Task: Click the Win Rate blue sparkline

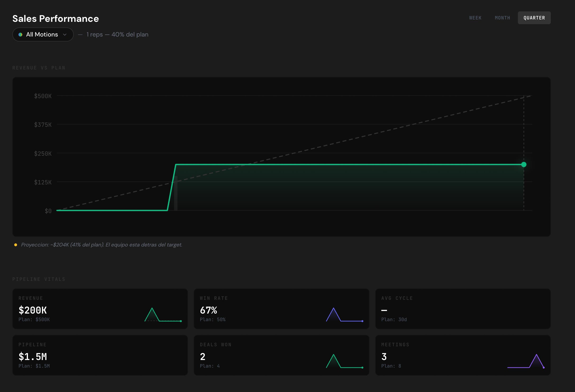Action: click(x=345, y=315)
